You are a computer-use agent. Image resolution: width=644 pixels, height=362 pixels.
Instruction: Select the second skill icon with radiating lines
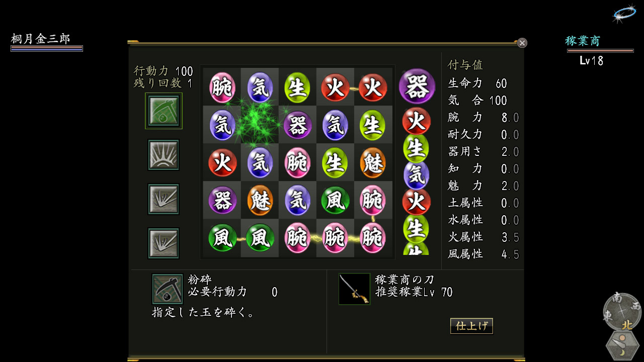[164, 155]
